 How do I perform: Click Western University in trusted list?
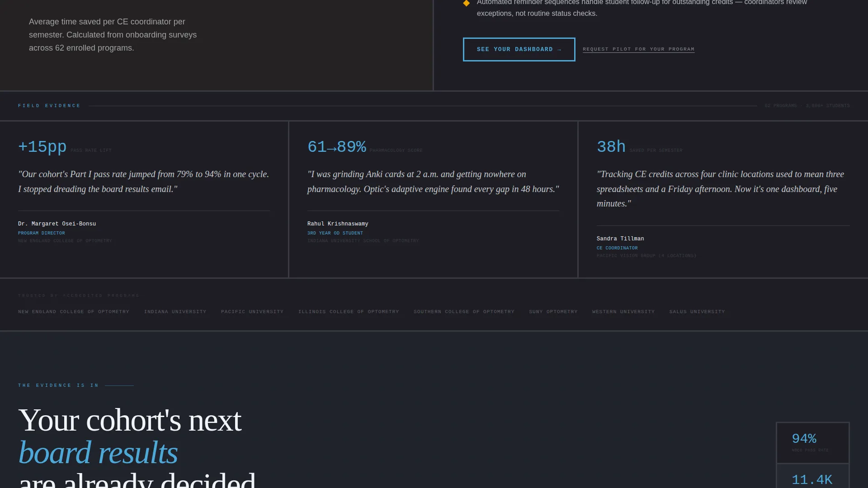[x=623, y=312]
